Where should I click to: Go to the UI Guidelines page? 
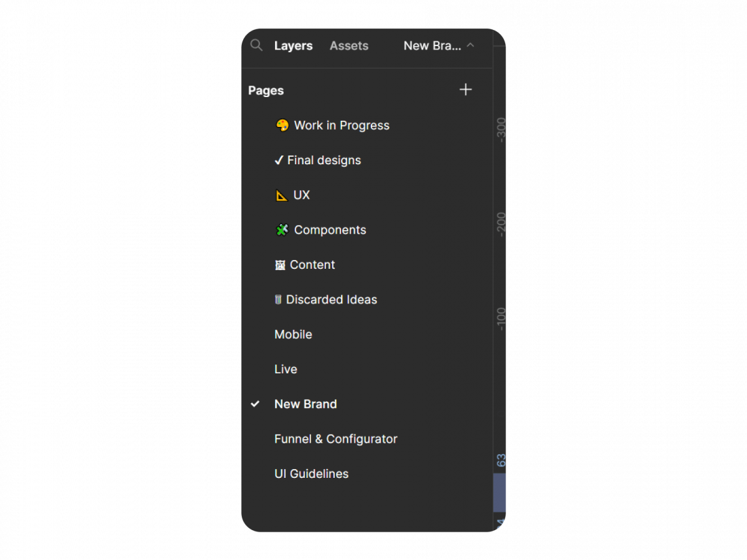click(x=311, y=474)
